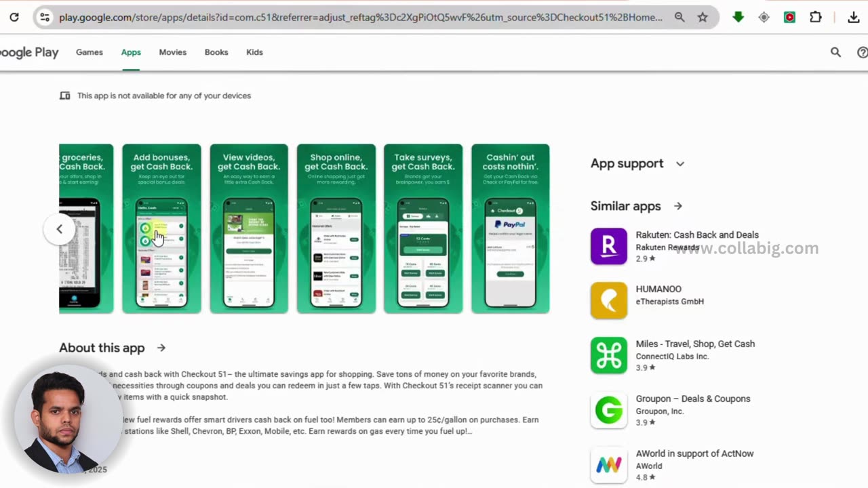Click the red video extension icon
The height and width of the screenshot is (488, 868).
[x=790, y=18]
